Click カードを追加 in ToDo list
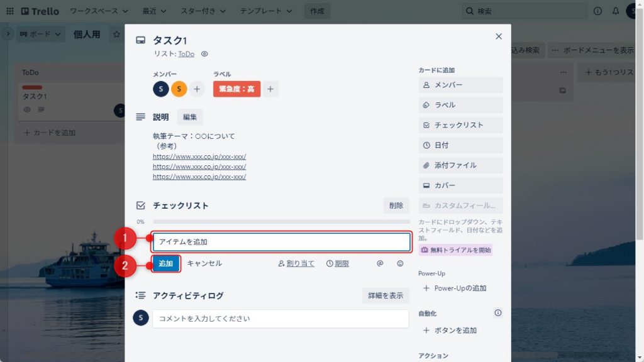The image size is (644, 362). click(50, 133)
